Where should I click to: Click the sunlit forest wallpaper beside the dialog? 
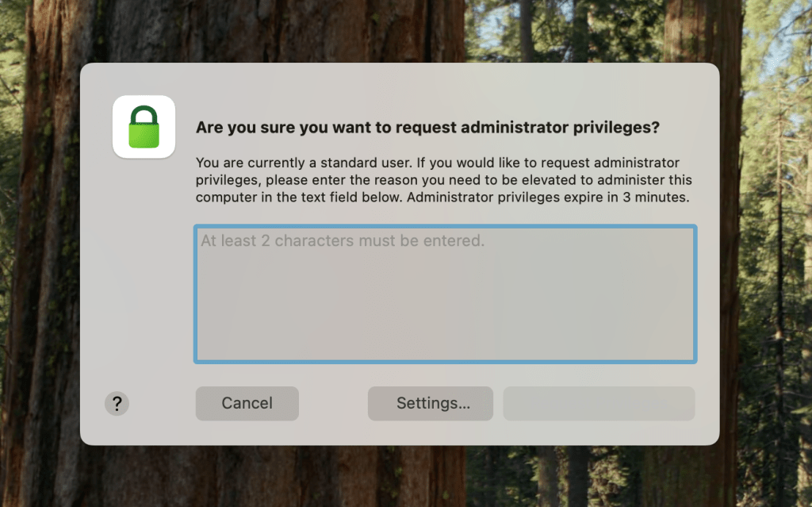click(765, 238)
